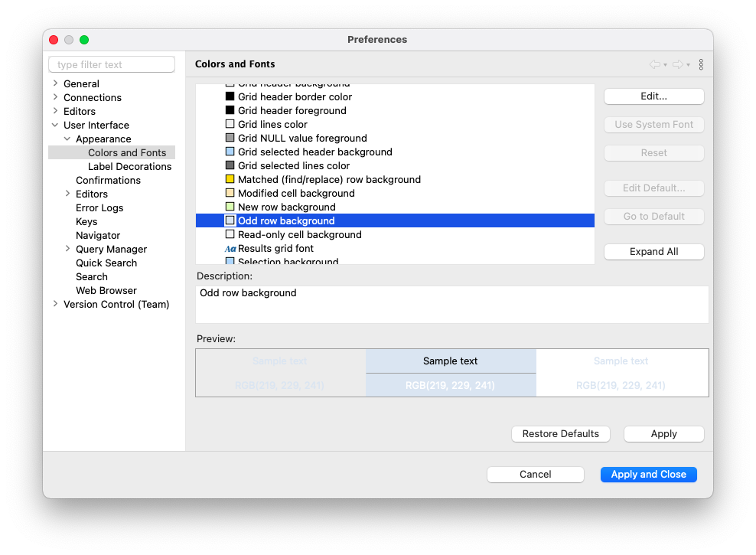
Task: Click yellow Matched row background swatch
Action: click(230, 179)
